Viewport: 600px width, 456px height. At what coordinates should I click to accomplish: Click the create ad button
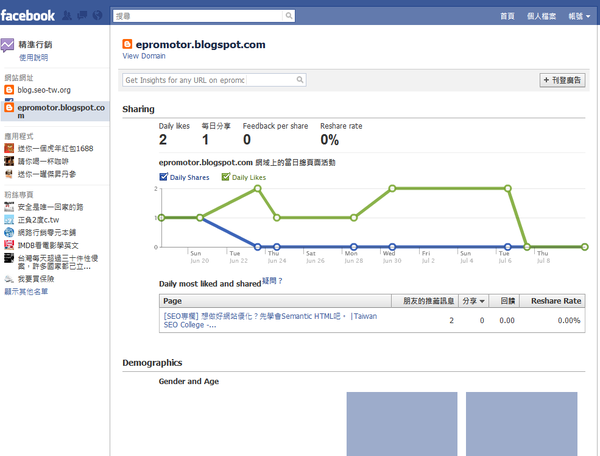tap(562, 80)
